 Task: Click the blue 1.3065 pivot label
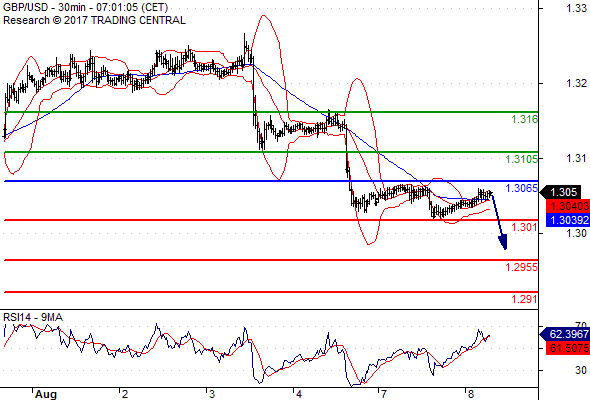522,188
